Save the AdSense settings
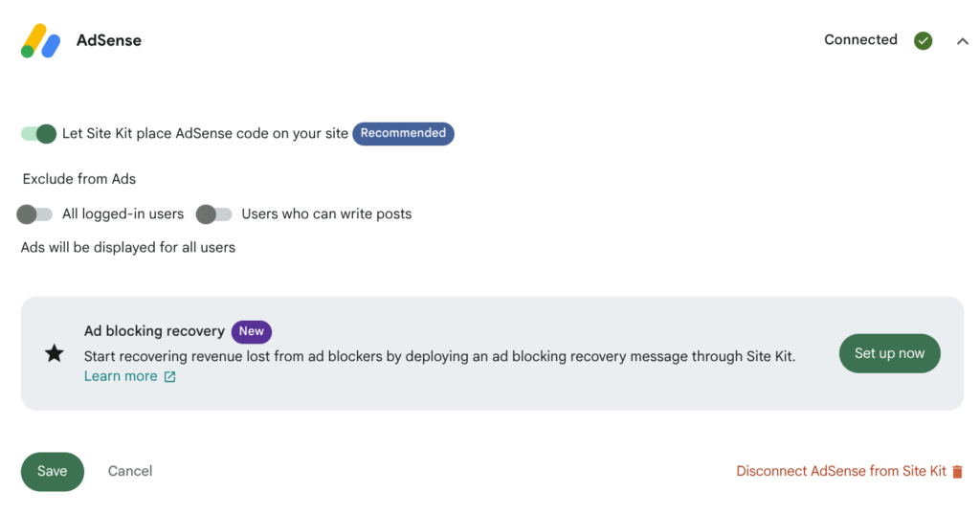The height and width of the screenshot is (515, 980). click(53, 471)
